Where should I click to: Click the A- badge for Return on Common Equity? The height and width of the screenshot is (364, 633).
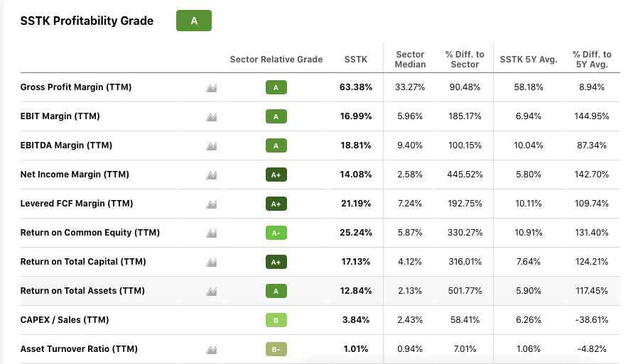click(276, 233)
